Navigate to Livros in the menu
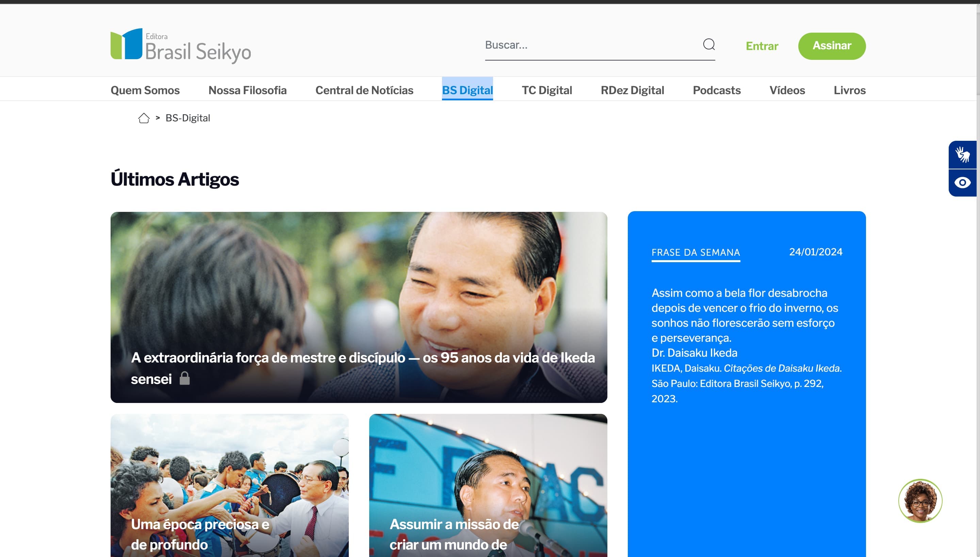 (849, 90)
